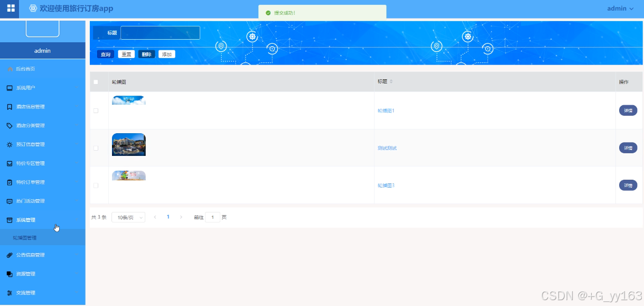Click the clipboard icon for 特价订单管理
The width and height of the screenshot is (644, 306).
click(10, 182)
